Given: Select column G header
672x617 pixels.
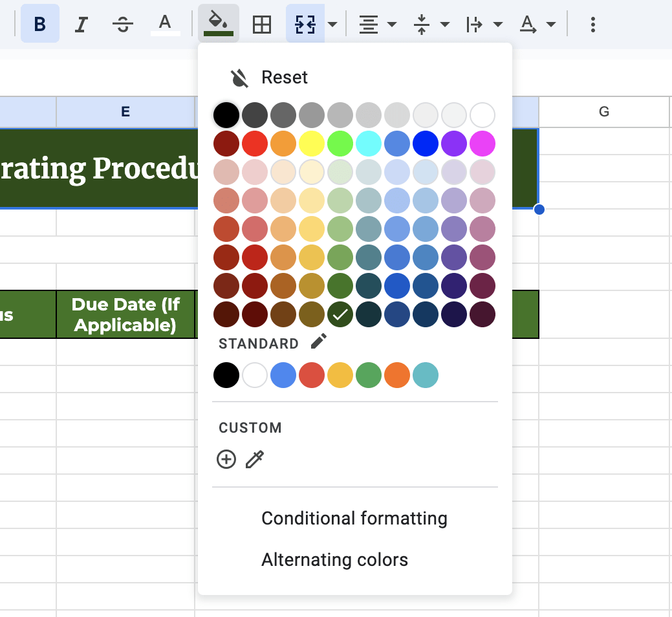Looking at the screenshot, I should pyautogui.click(x=603, y=112).
